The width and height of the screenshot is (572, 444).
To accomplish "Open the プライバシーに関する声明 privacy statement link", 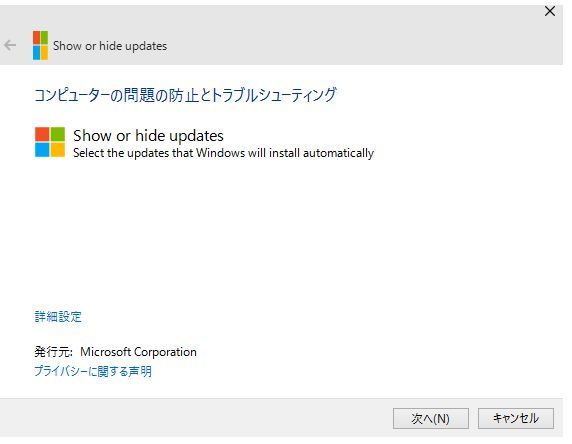I will [93, 371].
